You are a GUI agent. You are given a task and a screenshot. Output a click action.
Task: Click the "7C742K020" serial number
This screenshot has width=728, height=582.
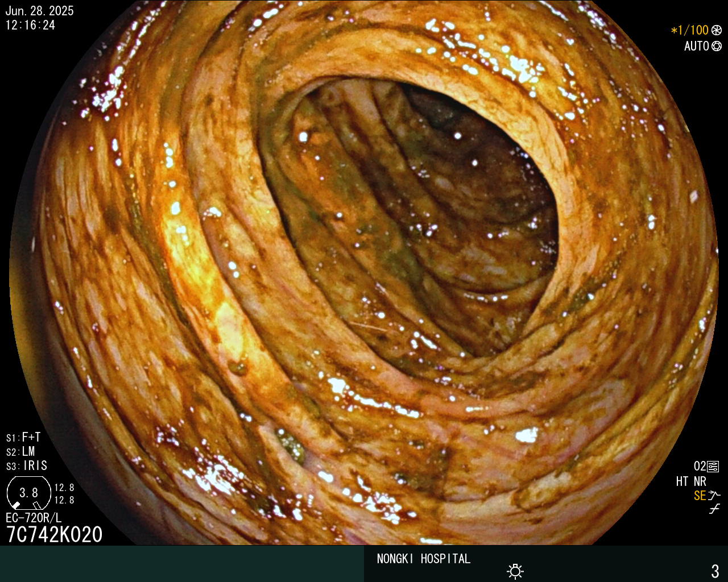[55, 535]
